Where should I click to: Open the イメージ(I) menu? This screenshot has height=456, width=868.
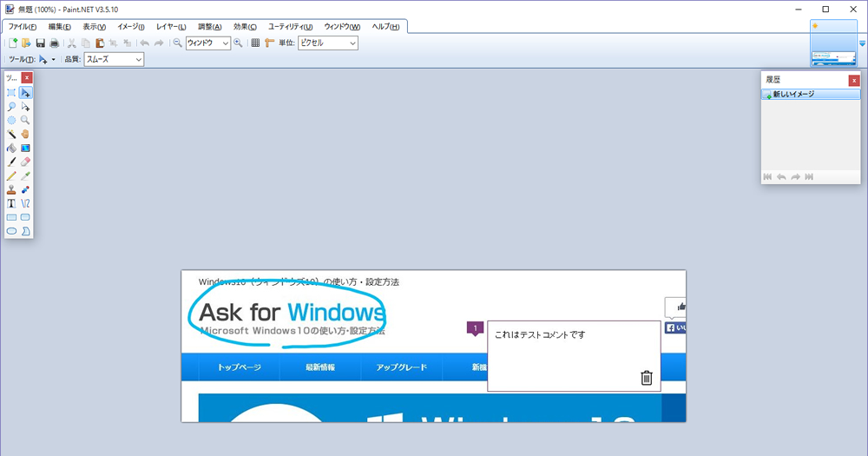(131, 27)
